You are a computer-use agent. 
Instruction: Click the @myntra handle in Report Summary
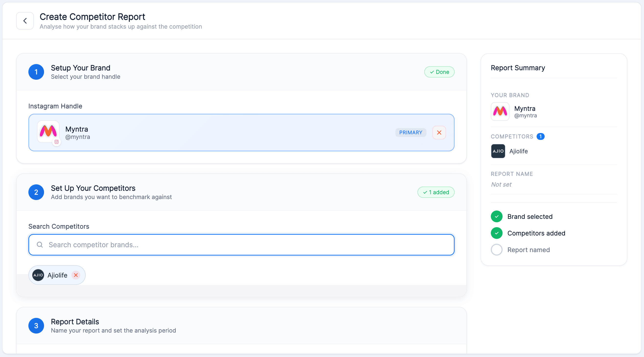526,115
